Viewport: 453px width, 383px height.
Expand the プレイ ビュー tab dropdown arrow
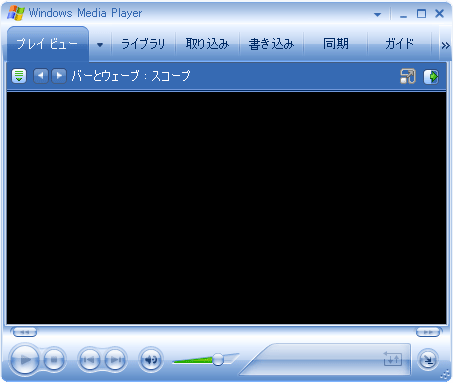point(100,45)
